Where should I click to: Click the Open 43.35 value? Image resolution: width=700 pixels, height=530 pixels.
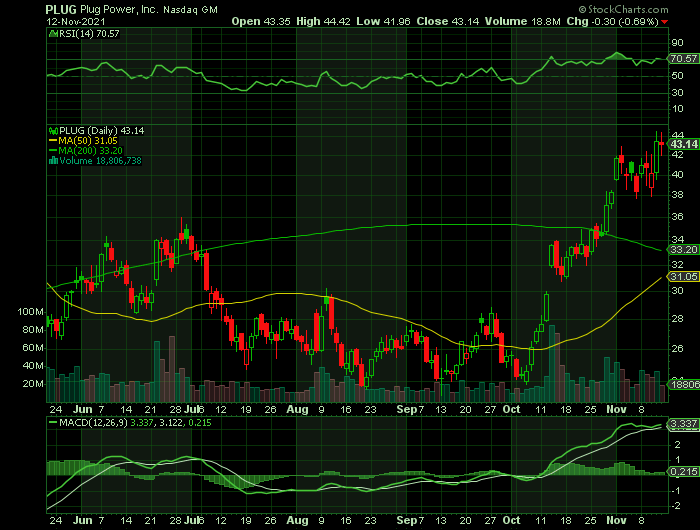[x=261, y=21]
